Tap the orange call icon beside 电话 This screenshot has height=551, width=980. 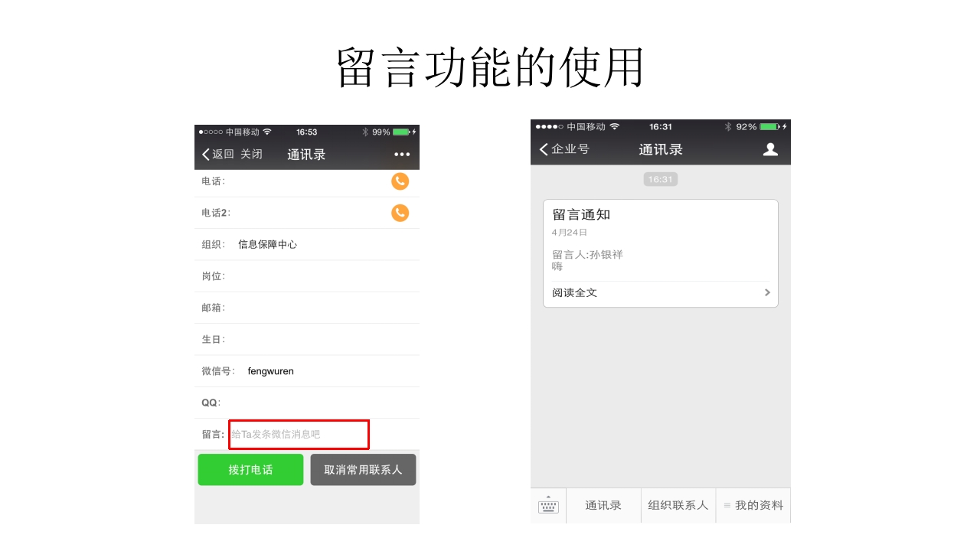[400, 181]
